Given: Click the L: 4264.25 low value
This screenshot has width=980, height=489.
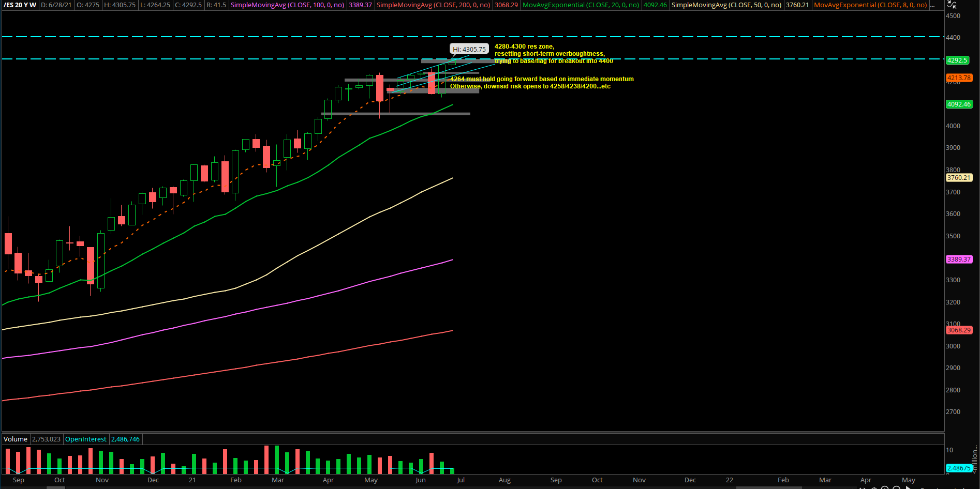Looking at the screenshot, I should (x=155, y=5).
